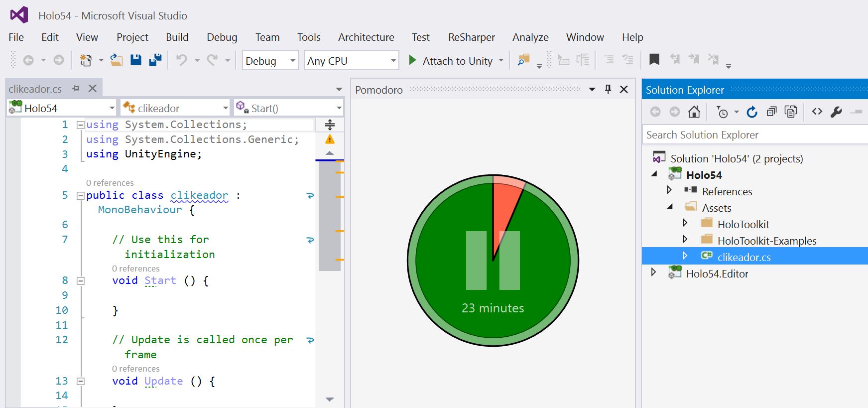
Task: Click the Save All toolbar icon
Action: (155, 60)
